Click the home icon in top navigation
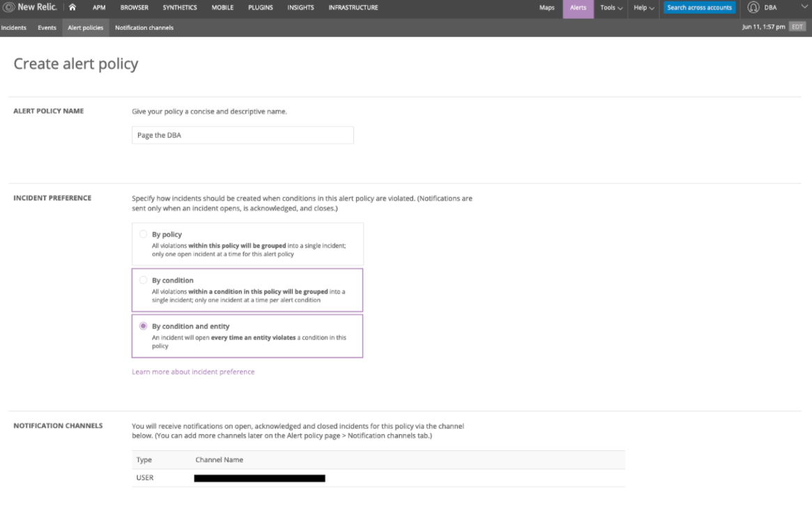This screenshot has height=522, width=812. pyautogui.click(x=72, y=8)
